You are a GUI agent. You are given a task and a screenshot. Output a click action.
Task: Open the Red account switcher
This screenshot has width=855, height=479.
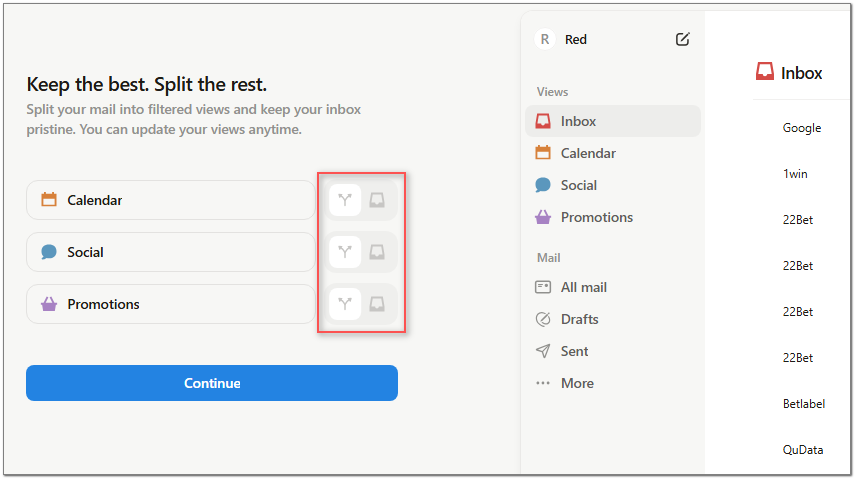(561, 39)
